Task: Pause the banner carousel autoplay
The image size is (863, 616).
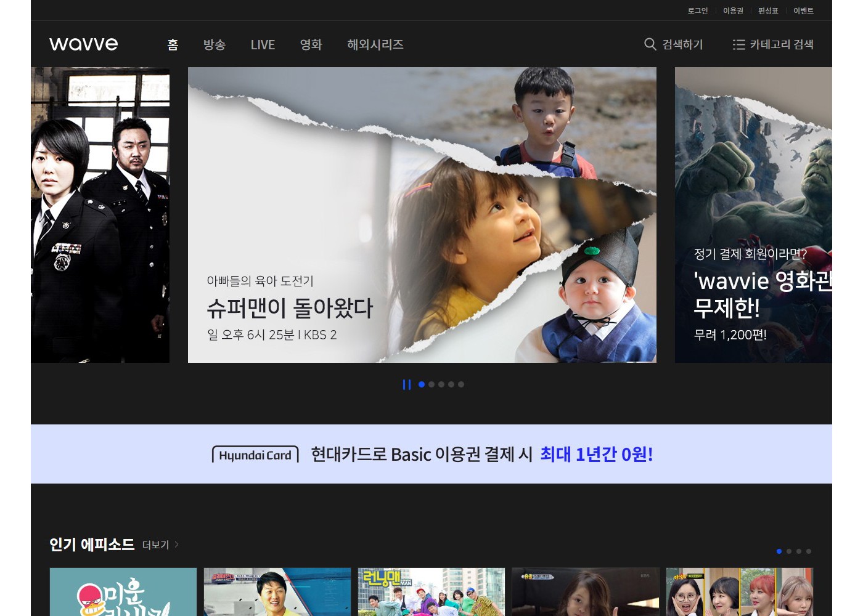Action: click(x=406, y=384)
